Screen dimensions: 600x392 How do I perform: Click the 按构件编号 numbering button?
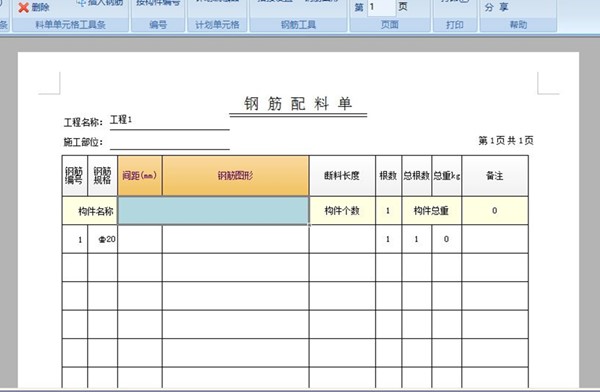coord(158,3)
